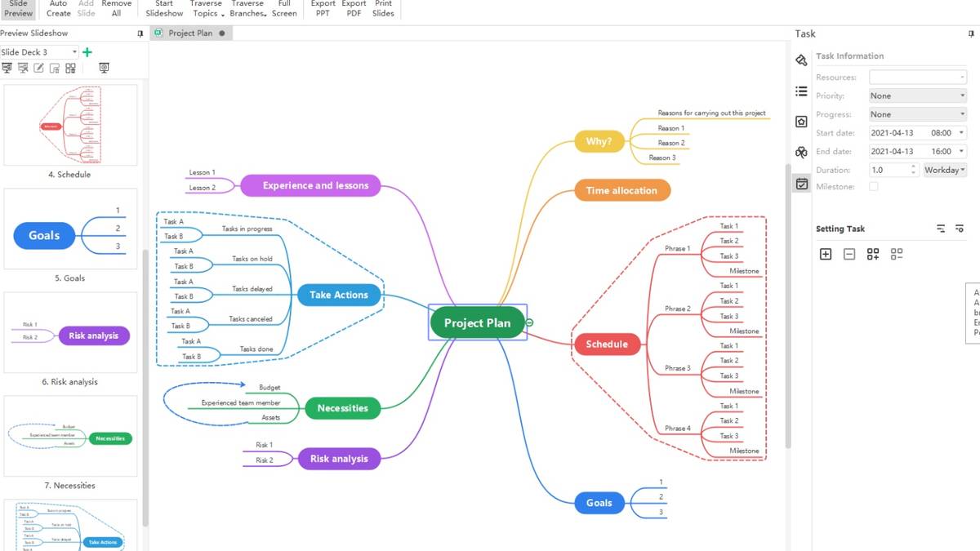Click the Auto Create button
The width and height of the screenshot is (980, 551).
(x=57, y=9)
